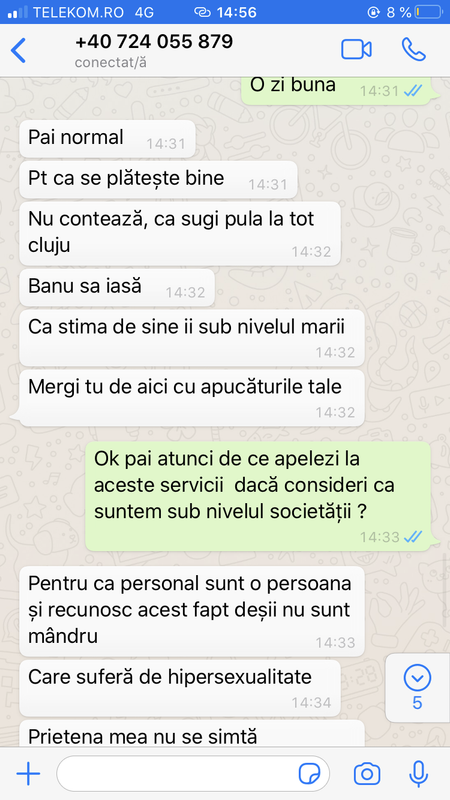Open the sticker picker in message field

coord(309,774)
